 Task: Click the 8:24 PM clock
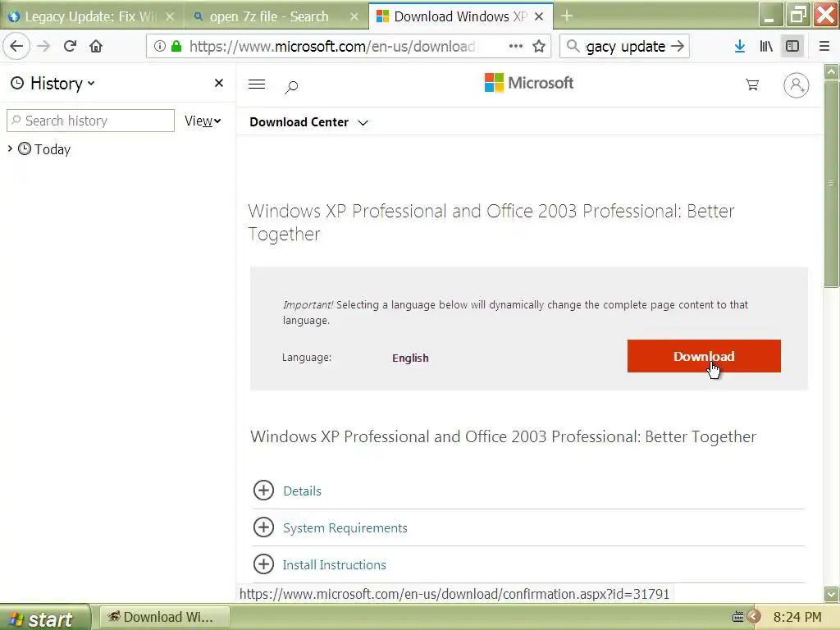(797, 617)
